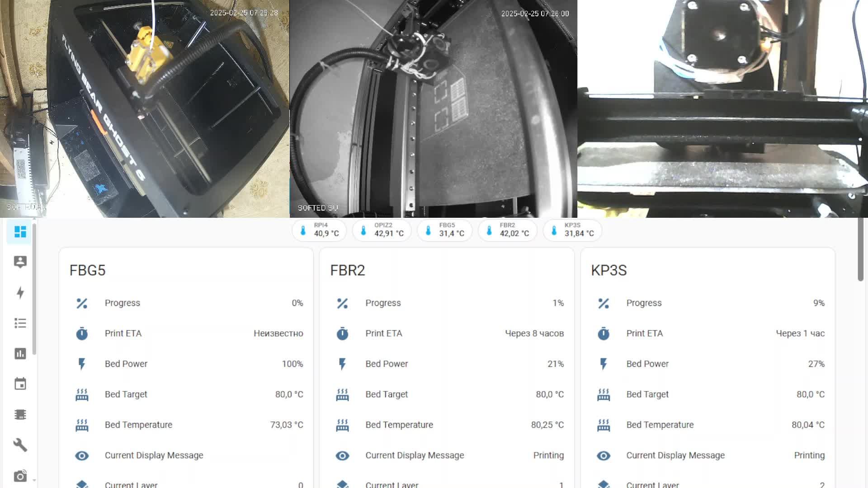Open FBR2 Current Display Message 'Printing'
Screen dimensions: 868x488
(548, 455)
